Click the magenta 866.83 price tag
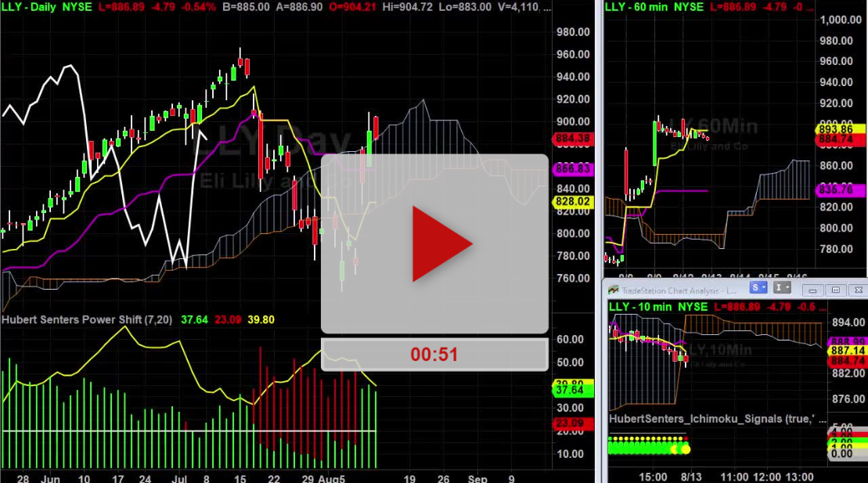 coord(573,169)
